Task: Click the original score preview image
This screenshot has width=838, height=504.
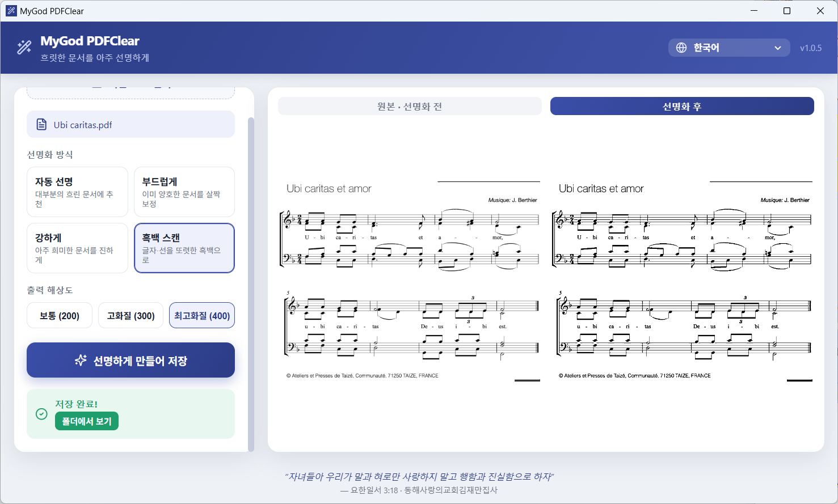Action: pos(410,282)
